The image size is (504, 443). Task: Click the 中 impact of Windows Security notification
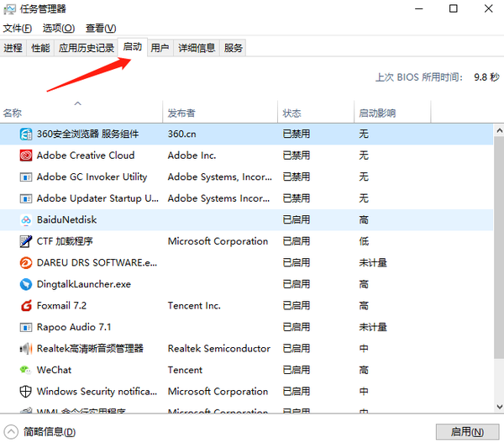[x=364, y=392]
